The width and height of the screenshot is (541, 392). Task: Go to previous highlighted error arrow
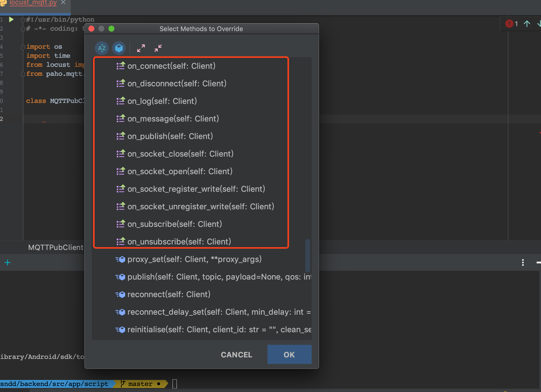pyautogui.click(x=527, y=24)
